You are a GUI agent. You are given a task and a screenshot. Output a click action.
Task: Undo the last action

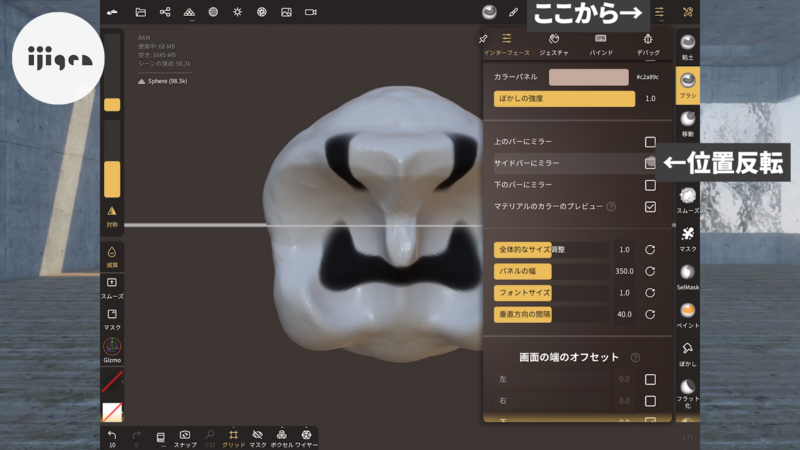coord(112,438)
